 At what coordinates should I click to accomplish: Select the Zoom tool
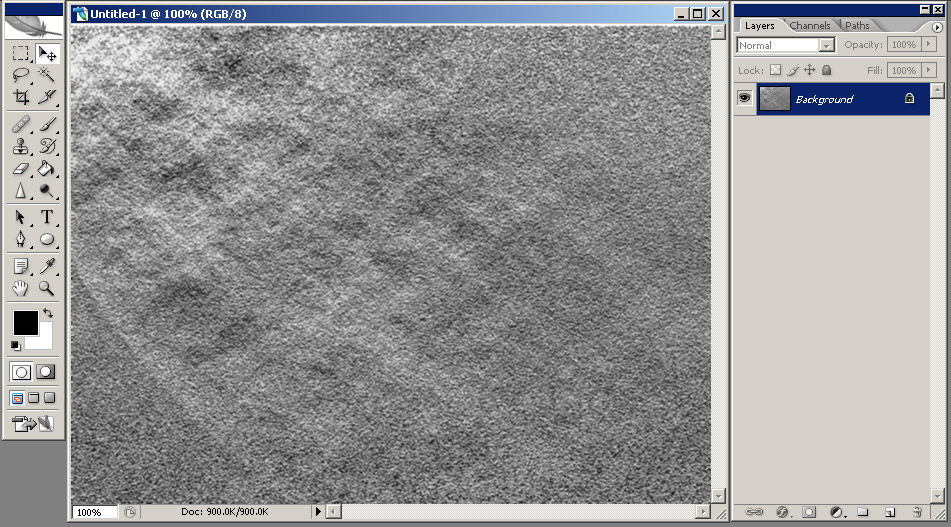(x=47, y=288)
